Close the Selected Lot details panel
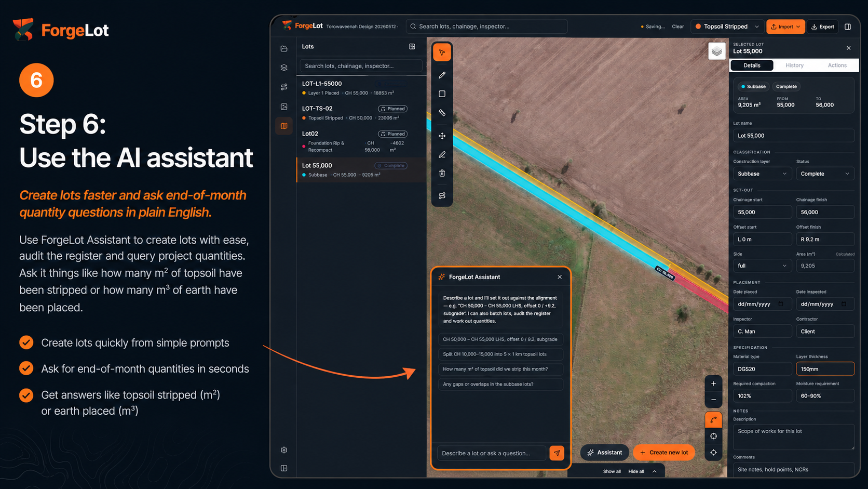 coord(849,48)
